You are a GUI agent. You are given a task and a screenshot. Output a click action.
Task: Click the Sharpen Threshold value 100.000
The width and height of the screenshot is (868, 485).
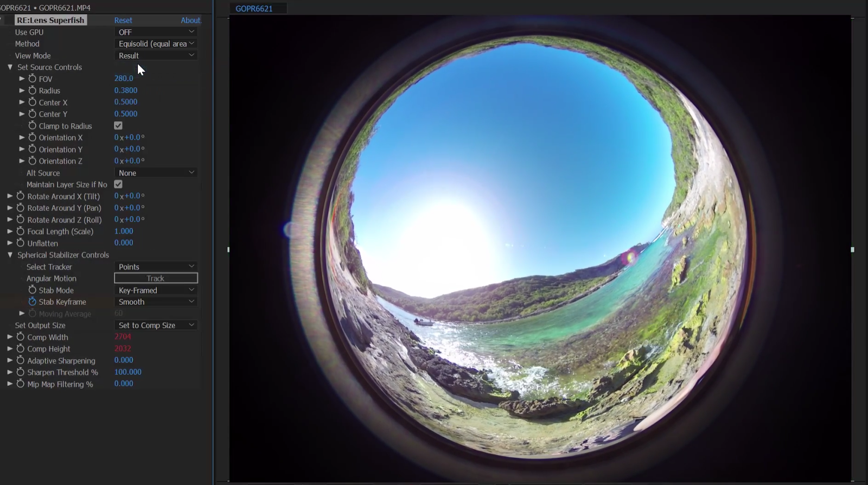click(x=128, y=372)
